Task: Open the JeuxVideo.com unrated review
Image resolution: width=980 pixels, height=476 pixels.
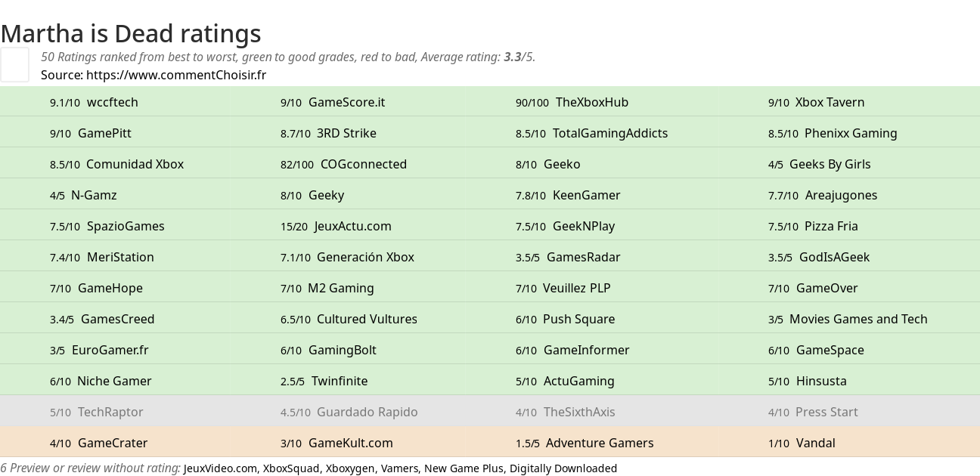Action: click(x=220, y=468)
